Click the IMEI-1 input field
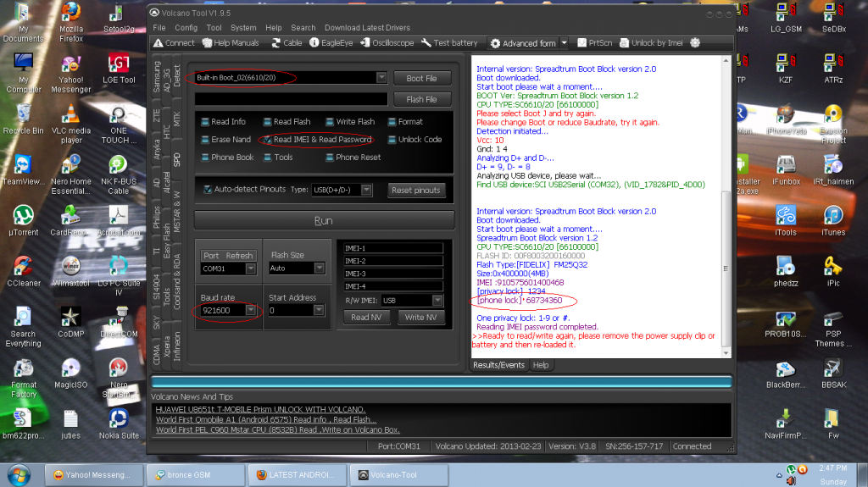Screen dimensions: 868x487 click(x=393, y=248)
